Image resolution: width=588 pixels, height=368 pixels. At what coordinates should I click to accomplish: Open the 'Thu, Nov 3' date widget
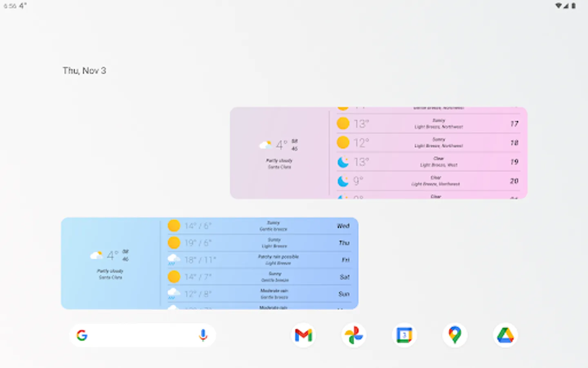click(x=84, y=71)
